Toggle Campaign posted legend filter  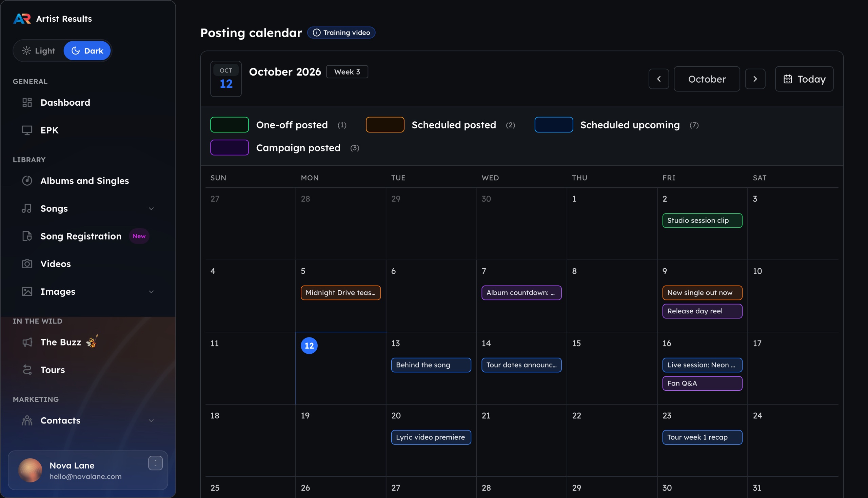(285, 148)
